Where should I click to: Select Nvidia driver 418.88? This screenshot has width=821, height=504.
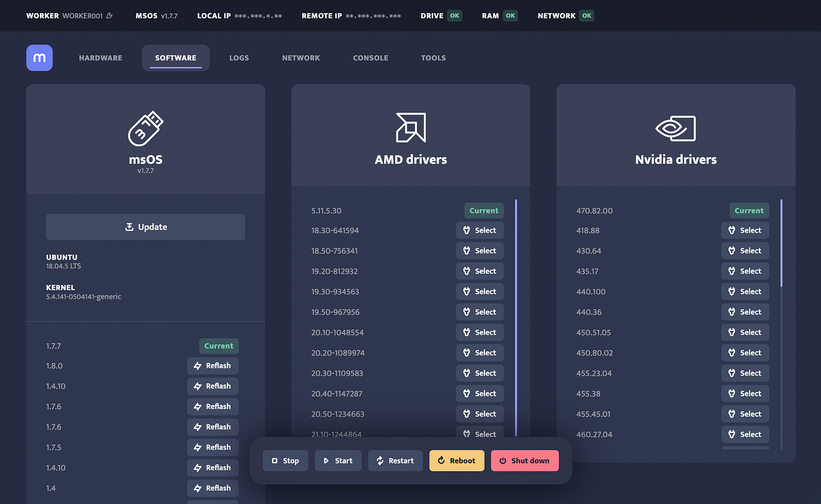745,230
